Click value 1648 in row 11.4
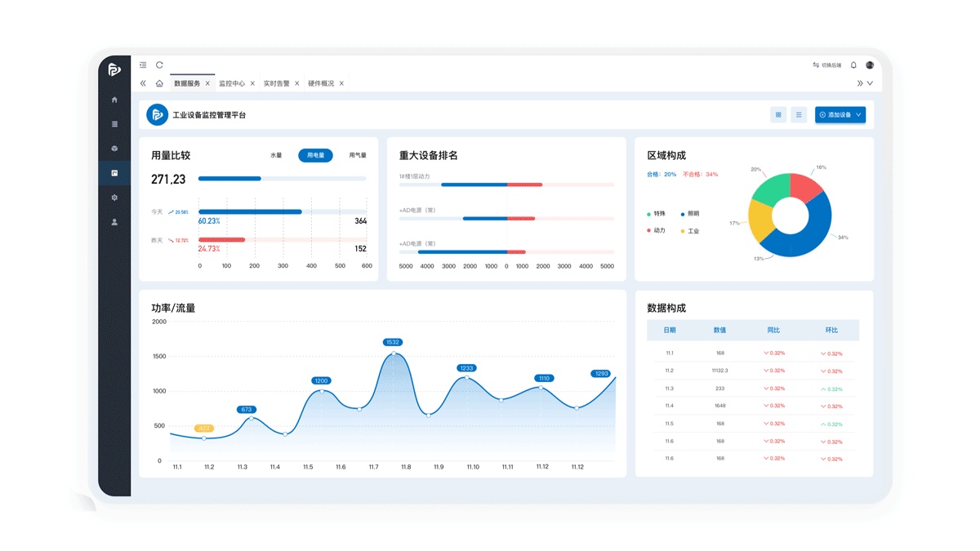This screenshot has width=980, height=551. (719, 406)
